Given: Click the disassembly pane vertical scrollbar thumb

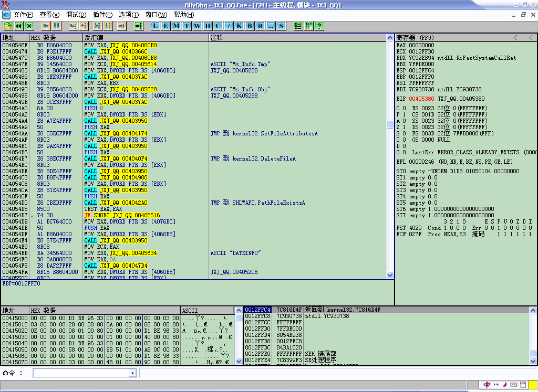Looking at the screenshot, I should [x=390, y=125].
